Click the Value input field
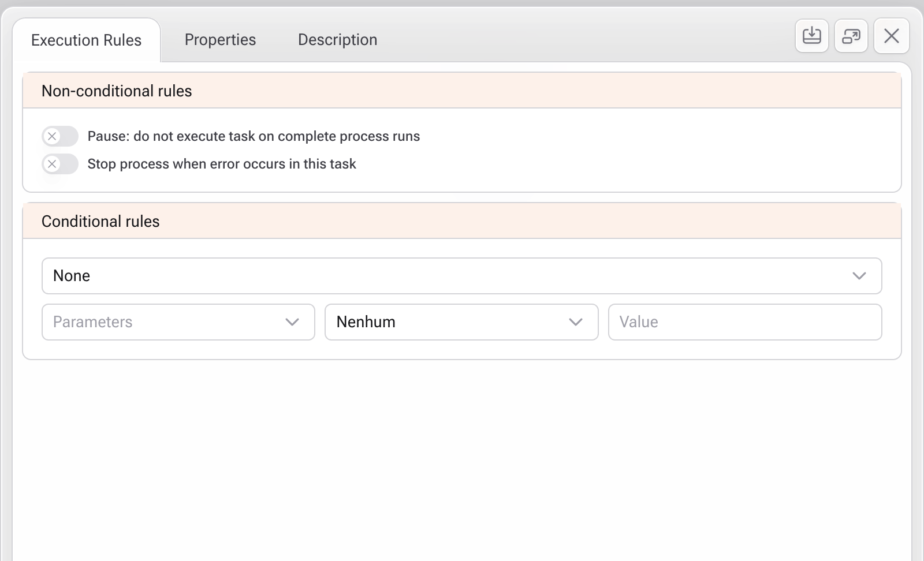924x561 pixels. tap(745, 322)
